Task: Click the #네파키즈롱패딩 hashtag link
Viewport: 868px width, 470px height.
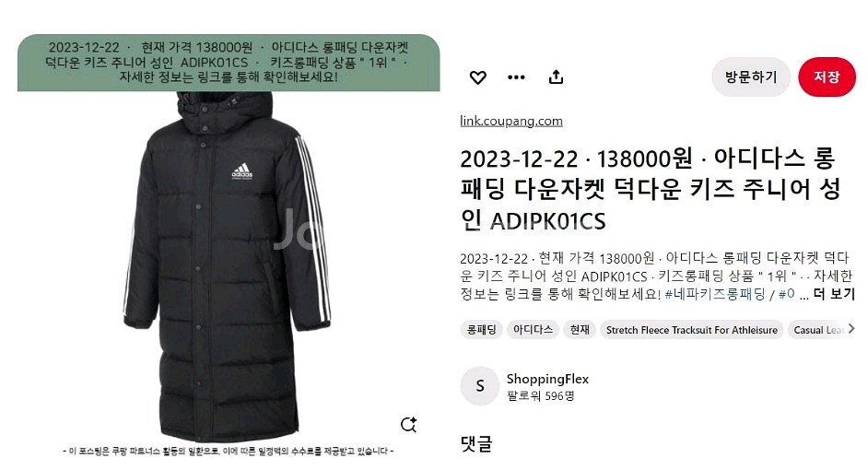Action: pos(715,294)
